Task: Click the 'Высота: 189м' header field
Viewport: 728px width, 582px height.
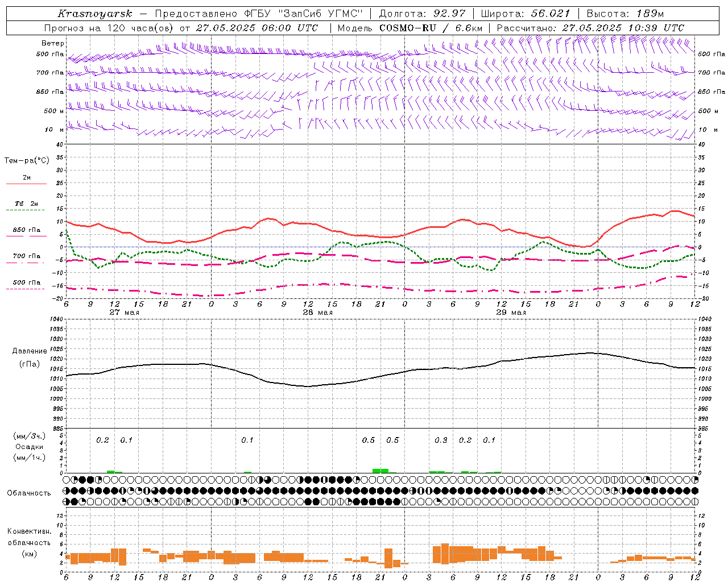Action: (x=624, y=14)
